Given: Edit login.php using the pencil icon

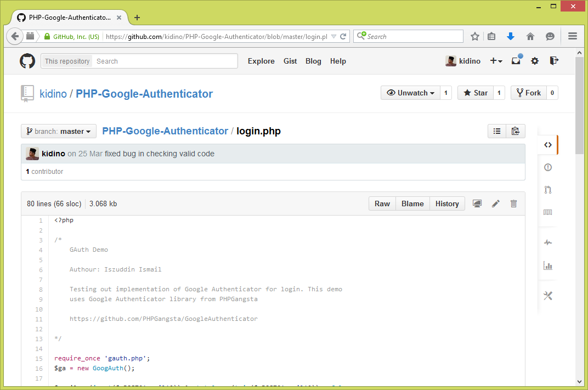Looking at the screenshot, I should 495,204.
